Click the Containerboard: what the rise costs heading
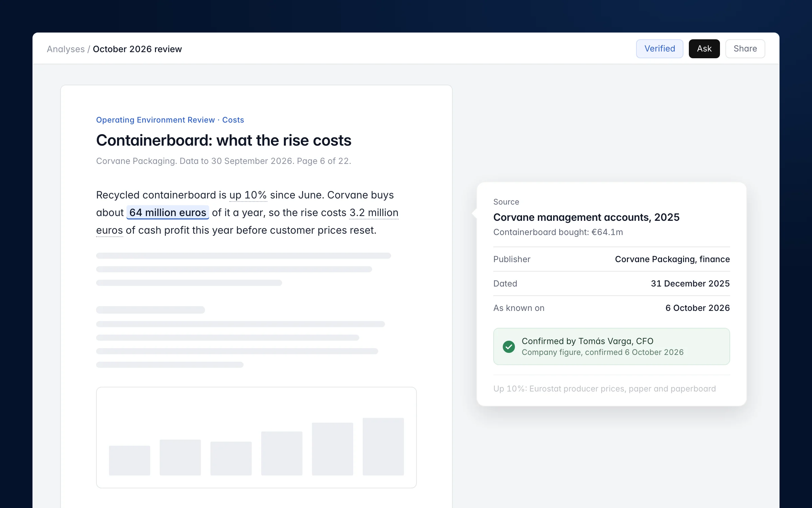The image size is (812, 508). [x=224, y=140]
